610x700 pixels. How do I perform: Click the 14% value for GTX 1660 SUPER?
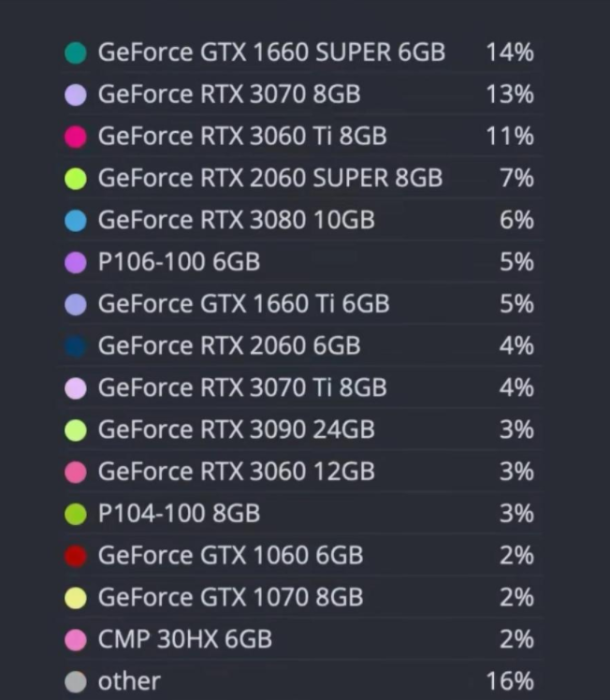510,52
